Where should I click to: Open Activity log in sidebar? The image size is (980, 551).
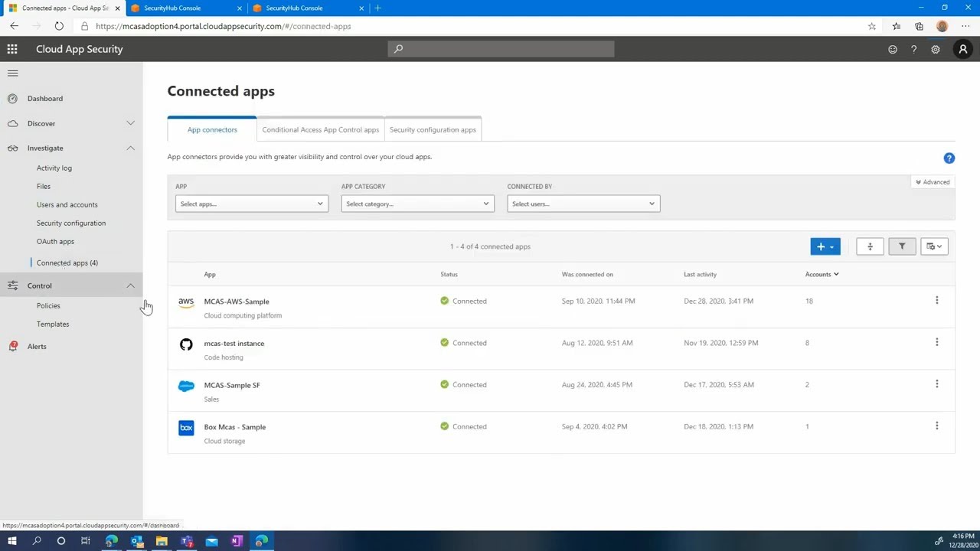(x=54, y=168)
